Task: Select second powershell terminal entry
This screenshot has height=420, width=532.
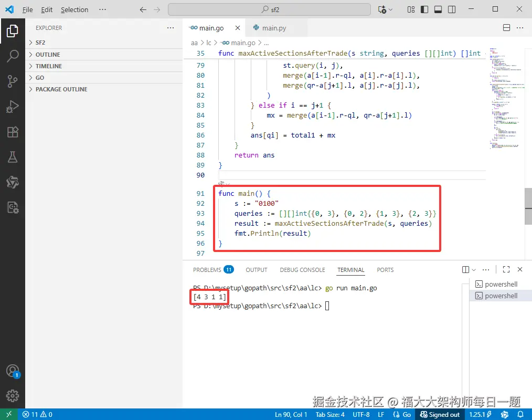Action: click(x=500, y=296)
